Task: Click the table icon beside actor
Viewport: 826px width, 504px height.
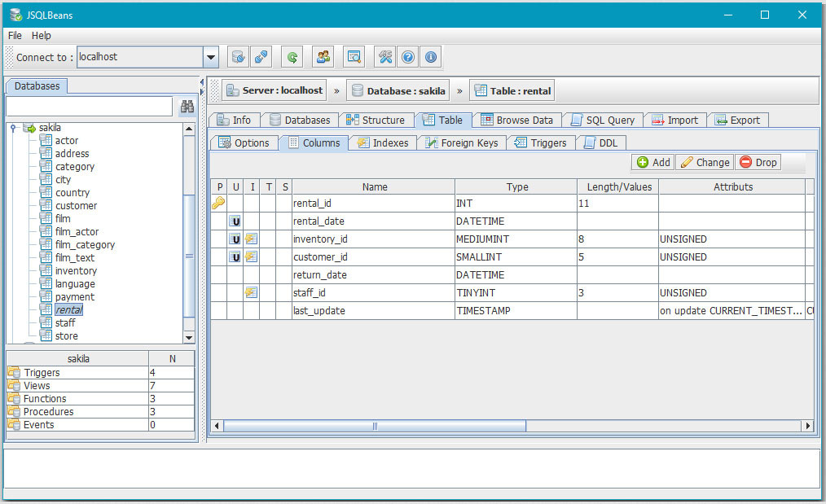Action: (x=46, y=140)
